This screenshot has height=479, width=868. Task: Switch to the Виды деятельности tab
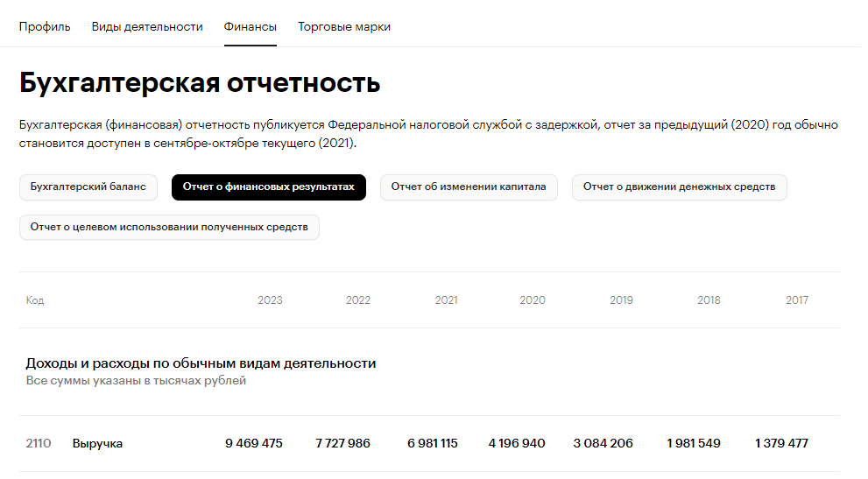pyautogui.click(x=147, y=27)
